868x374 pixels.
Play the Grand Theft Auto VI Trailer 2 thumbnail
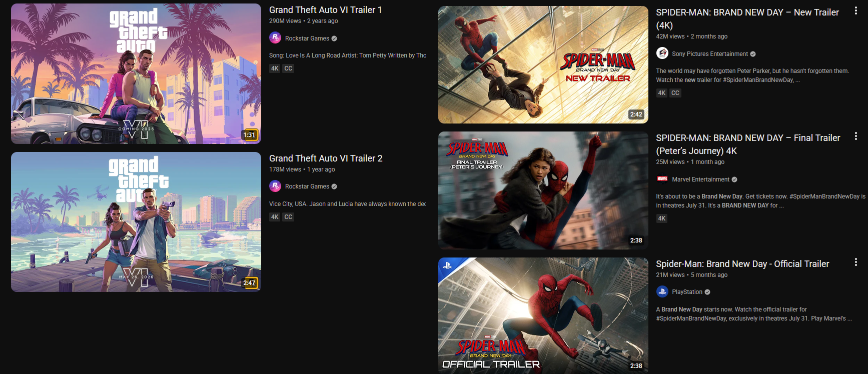coord(136,222)
